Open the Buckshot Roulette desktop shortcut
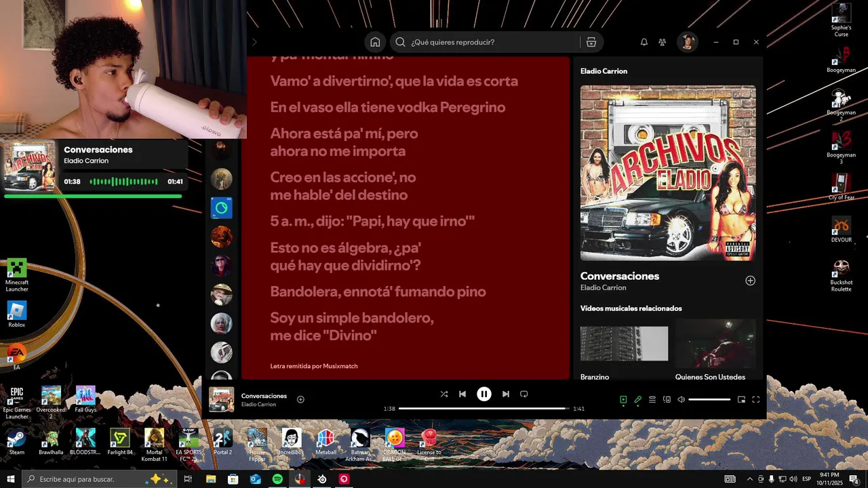The width and height of the screenshot is (868, 488). (x=842, y=275)
